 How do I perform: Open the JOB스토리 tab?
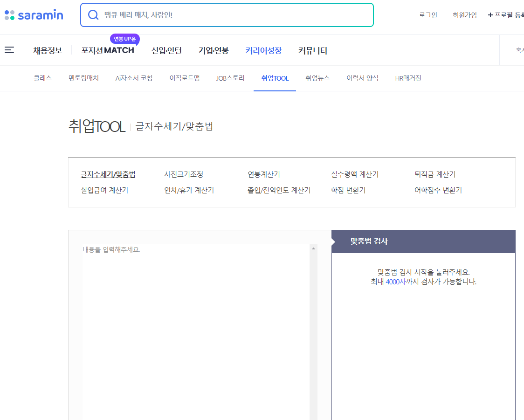230,78
